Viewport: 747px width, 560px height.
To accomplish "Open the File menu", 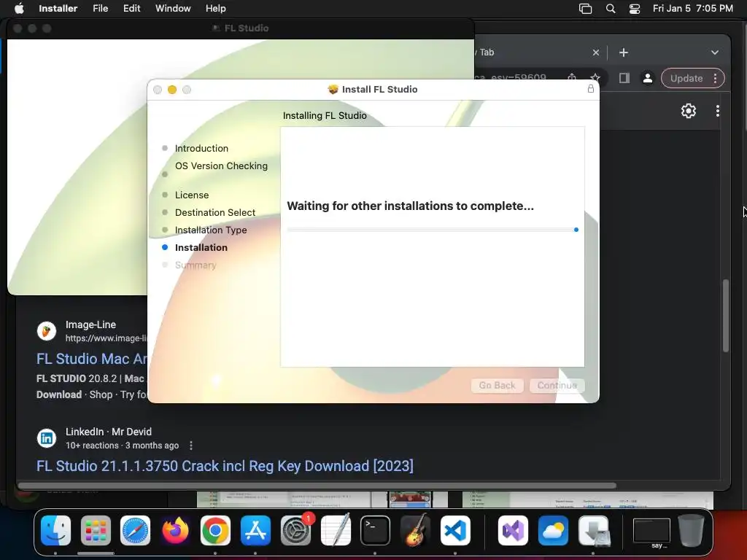I will click(100, 9).
